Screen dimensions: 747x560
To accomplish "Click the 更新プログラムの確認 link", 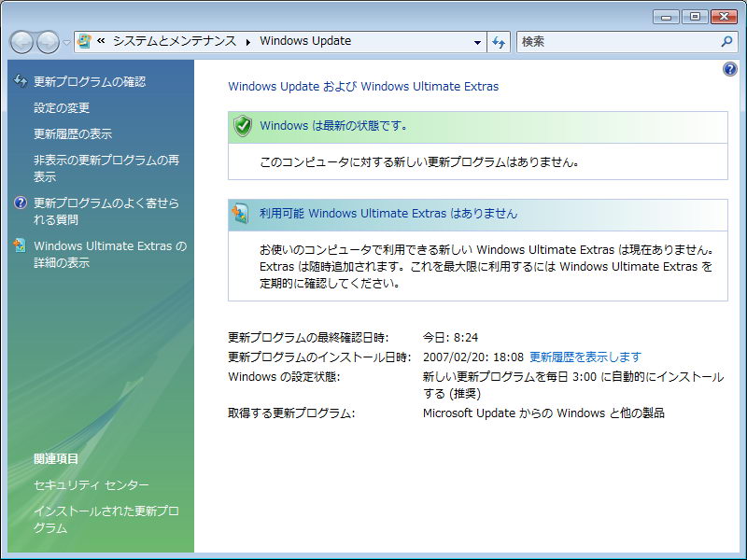I will 90,82.
